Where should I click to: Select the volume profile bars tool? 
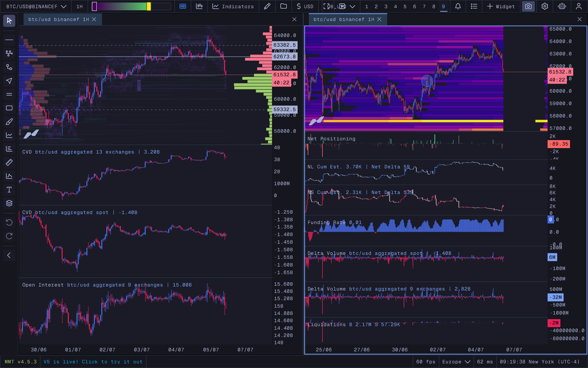point(9,149)
